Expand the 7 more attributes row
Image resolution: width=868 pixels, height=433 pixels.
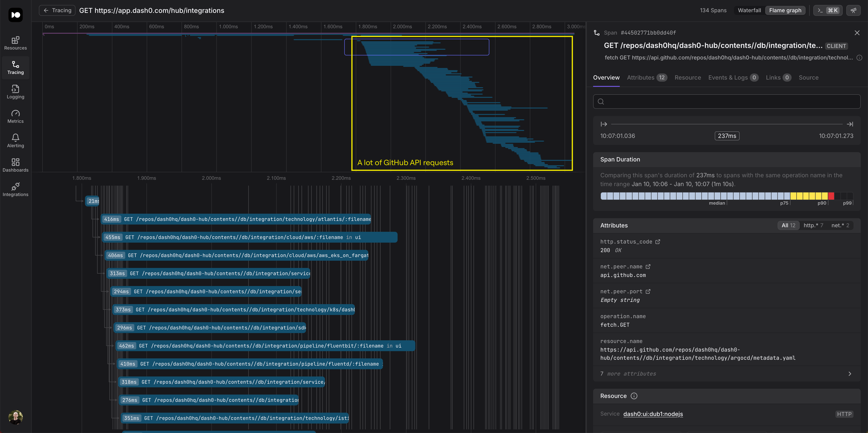click(x=726, y=374)
